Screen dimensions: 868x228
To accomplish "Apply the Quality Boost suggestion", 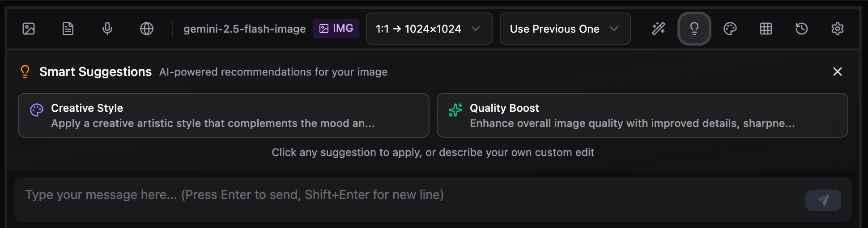I will pos(642,115).
